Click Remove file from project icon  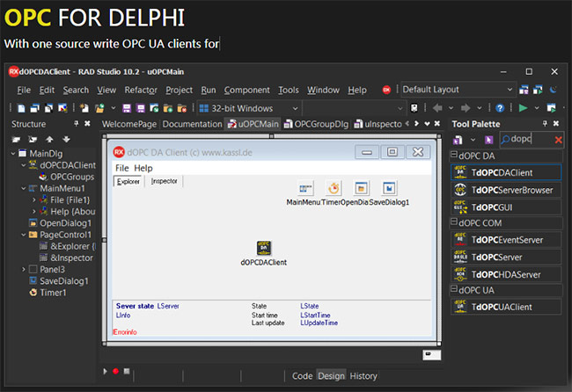coord(181,108)
